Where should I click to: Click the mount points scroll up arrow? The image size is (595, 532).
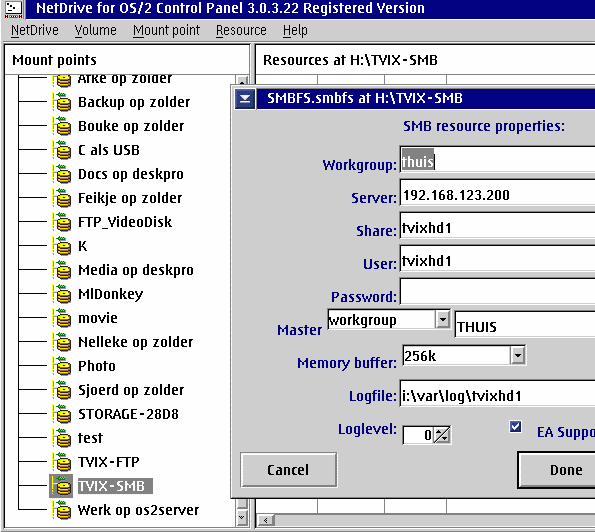(242, 80)
